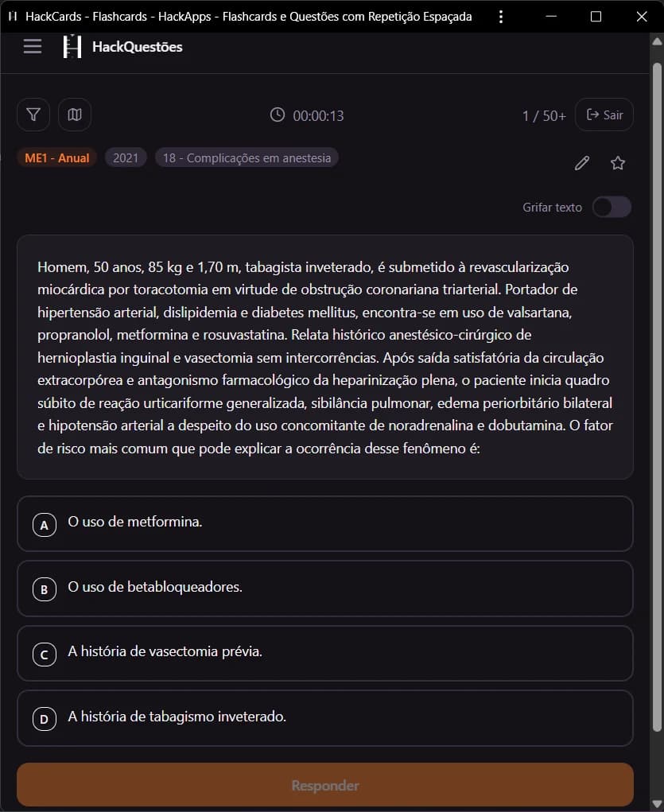Click the Sair exit button
Image resolution: width=664 pixels, height=812 pixels.
[x=604, y=115]
